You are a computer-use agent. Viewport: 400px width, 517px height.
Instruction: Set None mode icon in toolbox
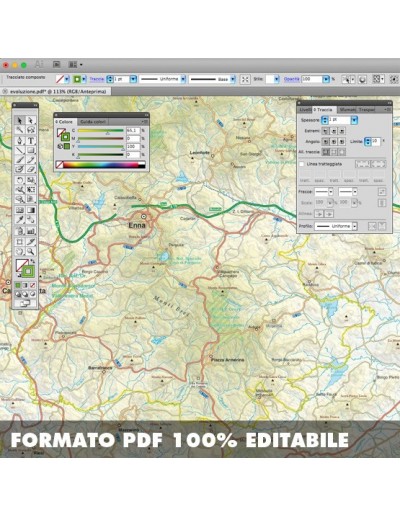pyautogui.click(x=33, y=285)
